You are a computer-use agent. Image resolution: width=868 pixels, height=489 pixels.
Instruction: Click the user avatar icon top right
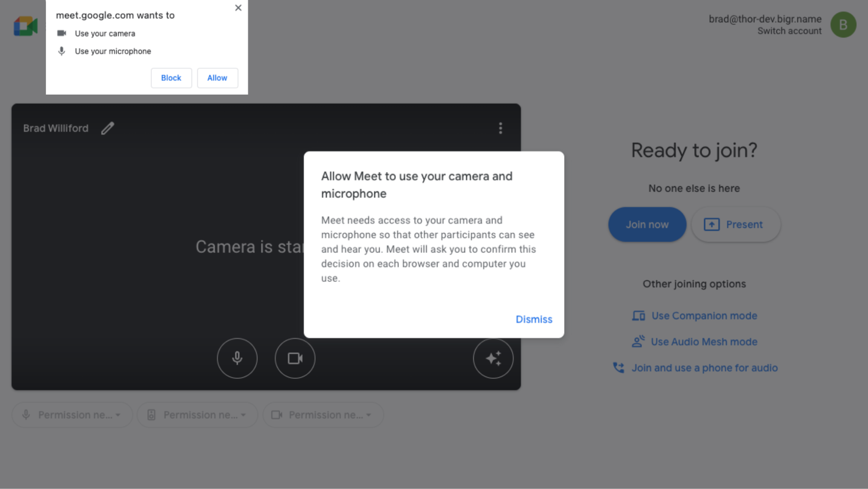tap(843, 25)
